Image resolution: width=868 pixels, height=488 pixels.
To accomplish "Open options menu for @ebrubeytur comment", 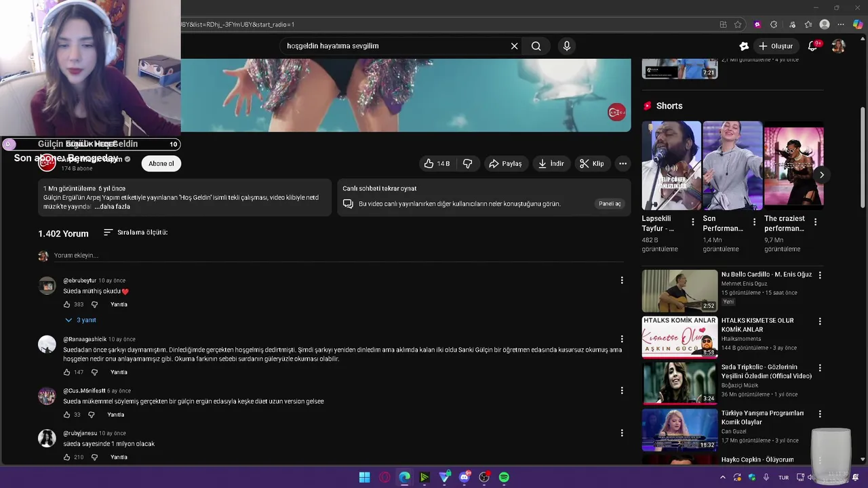I will pyautogui.click(x=622, y=281).
